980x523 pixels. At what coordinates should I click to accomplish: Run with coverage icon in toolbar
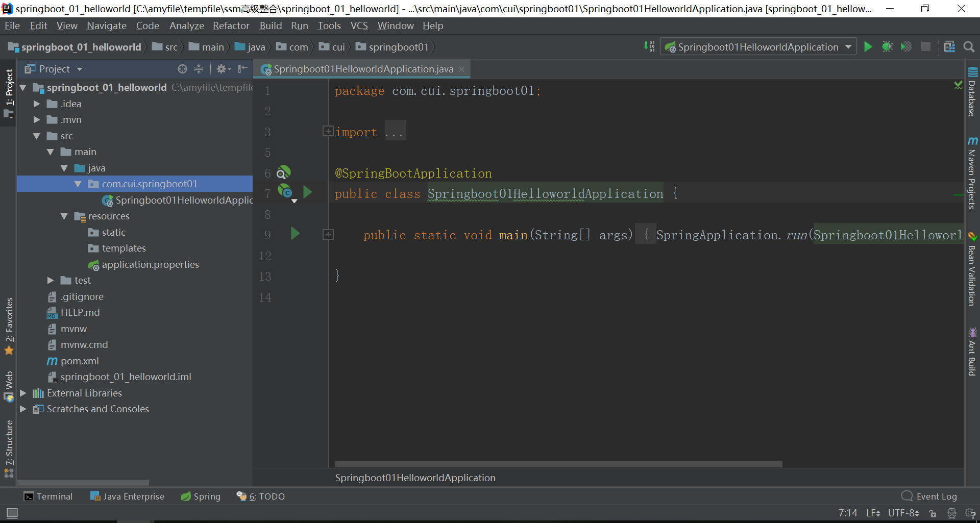tap(906, 47)
